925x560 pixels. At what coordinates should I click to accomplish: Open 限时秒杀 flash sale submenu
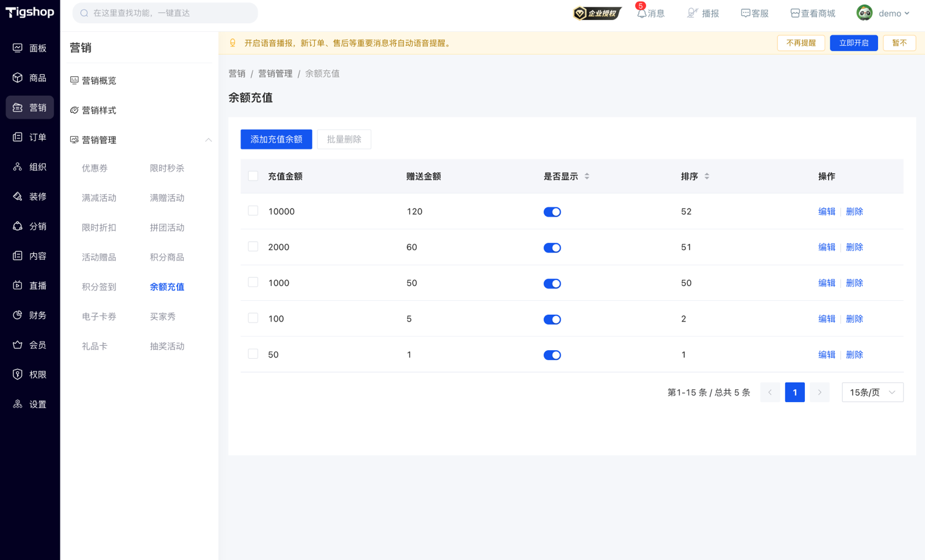click(x=167, y=168)
